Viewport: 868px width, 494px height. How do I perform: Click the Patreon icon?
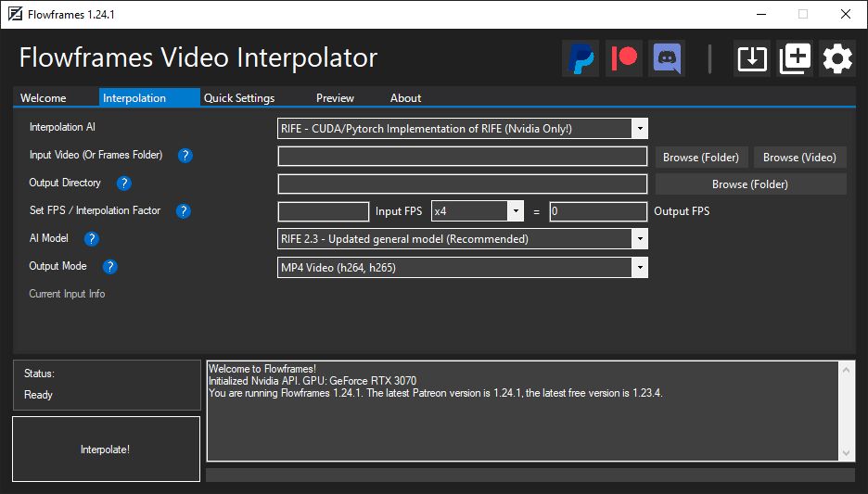point(624,58)
